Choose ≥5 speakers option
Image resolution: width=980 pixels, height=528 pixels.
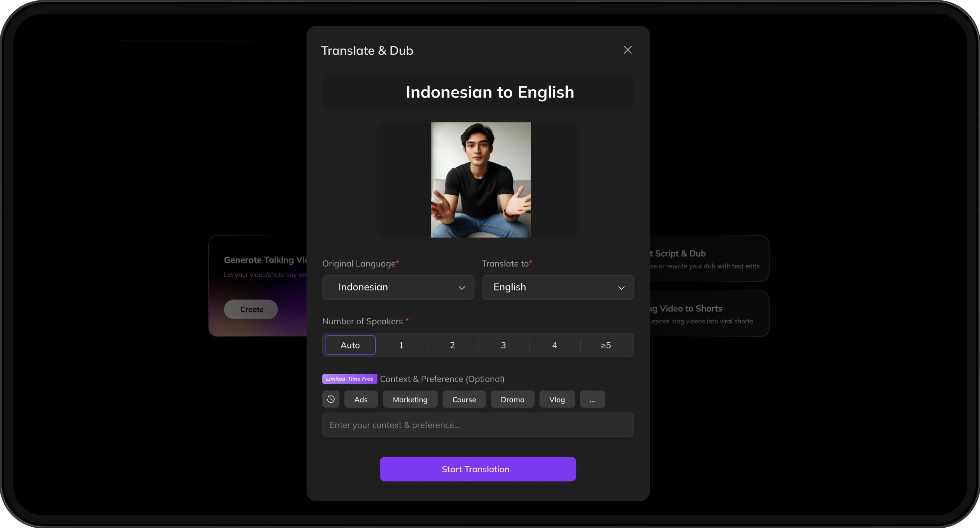pyautogui.click(x=605, y=345)
